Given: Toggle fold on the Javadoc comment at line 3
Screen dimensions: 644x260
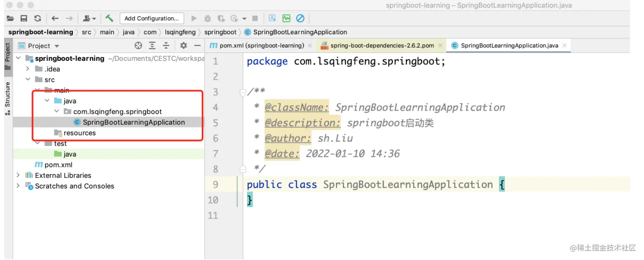Looking at the screenshot, I should (x=243, y=92).
